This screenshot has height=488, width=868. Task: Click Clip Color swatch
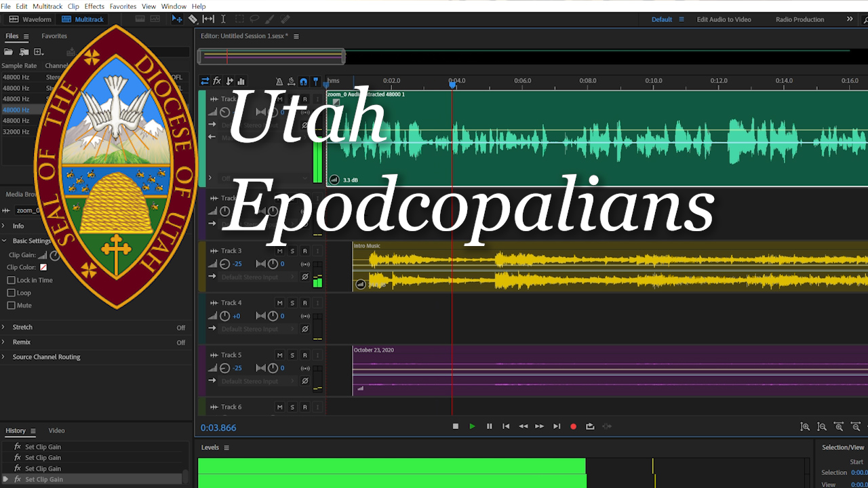tap(43, 268)
